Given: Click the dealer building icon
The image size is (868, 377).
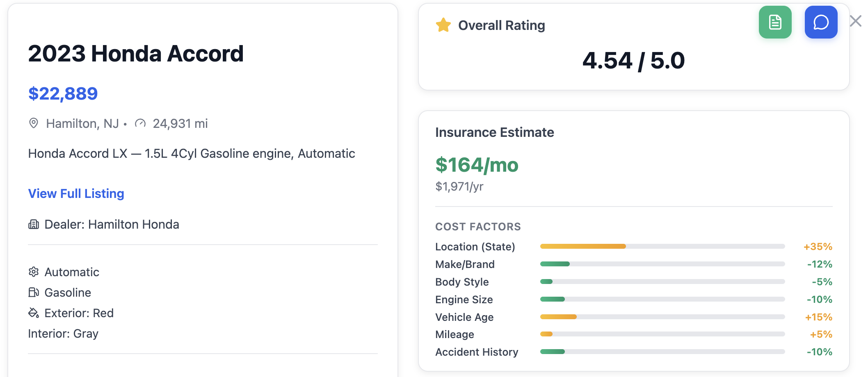Looking at the screenshot, I should [34, 224].
